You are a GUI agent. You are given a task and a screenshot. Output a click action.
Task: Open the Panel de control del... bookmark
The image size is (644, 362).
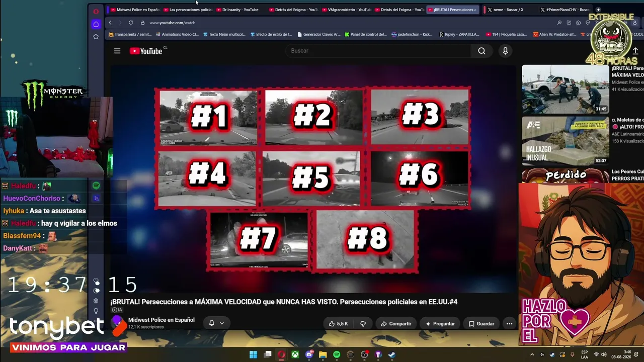tap(366, 35)
